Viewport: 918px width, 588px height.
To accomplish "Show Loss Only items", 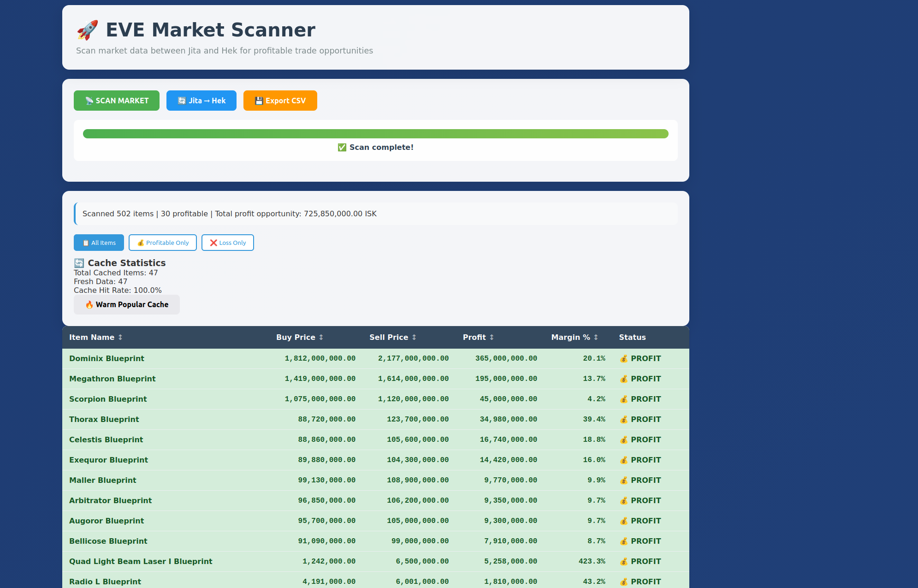I will point(228,243).
